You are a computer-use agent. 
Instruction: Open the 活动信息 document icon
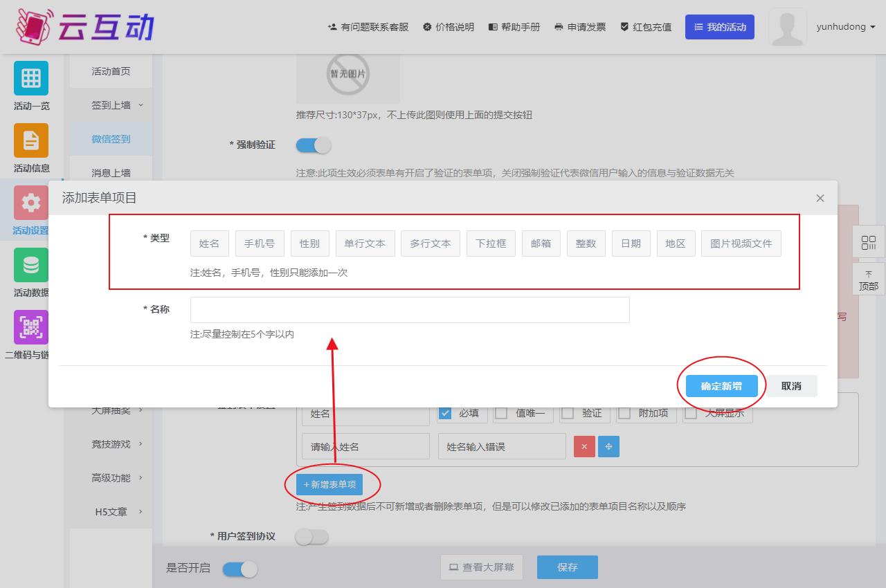[x=31, y=140]
